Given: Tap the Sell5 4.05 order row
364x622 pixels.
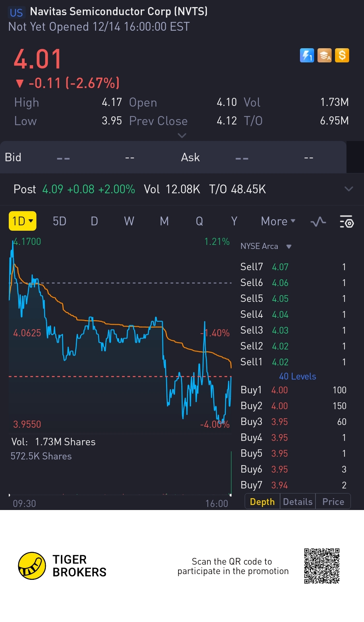Looking at the screenshot, I should (293, 299).
